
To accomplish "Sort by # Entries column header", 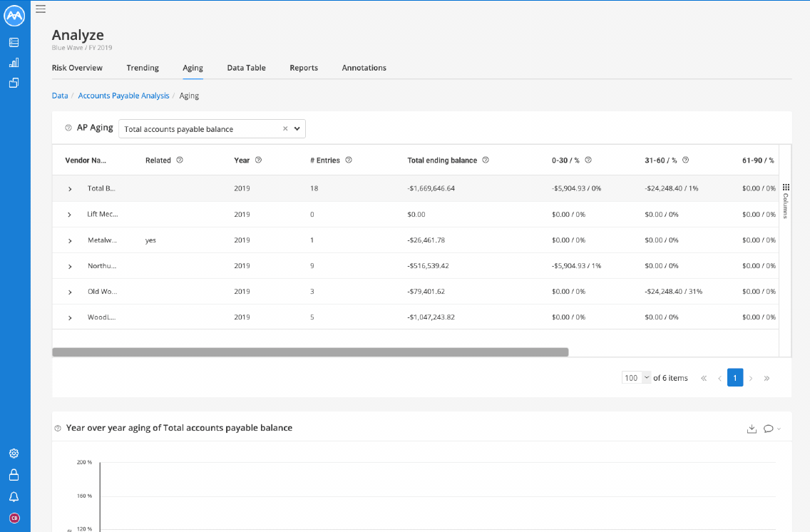I will [x=325, y=160].
